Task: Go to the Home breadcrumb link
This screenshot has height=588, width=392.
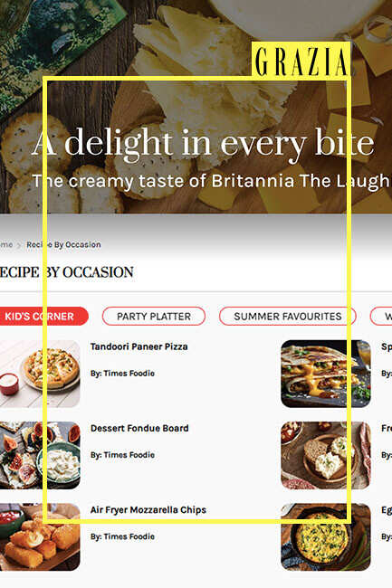Action: point(6,244)
